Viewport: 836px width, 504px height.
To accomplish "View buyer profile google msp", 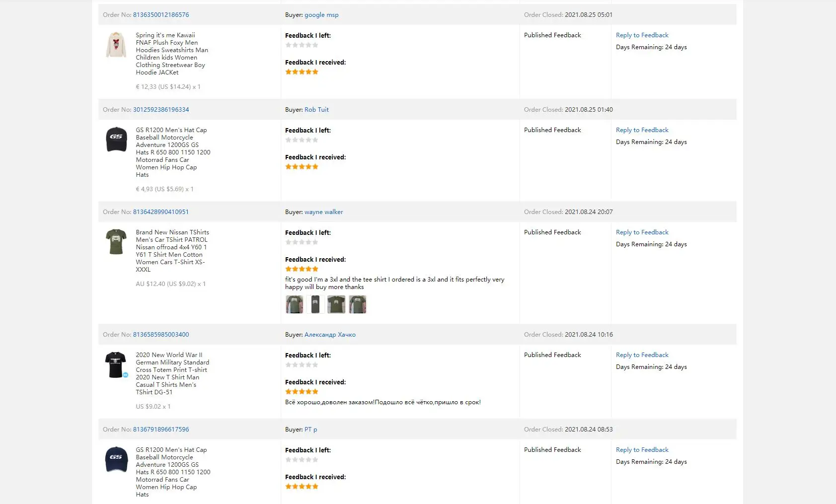I will tap(321, 15).
